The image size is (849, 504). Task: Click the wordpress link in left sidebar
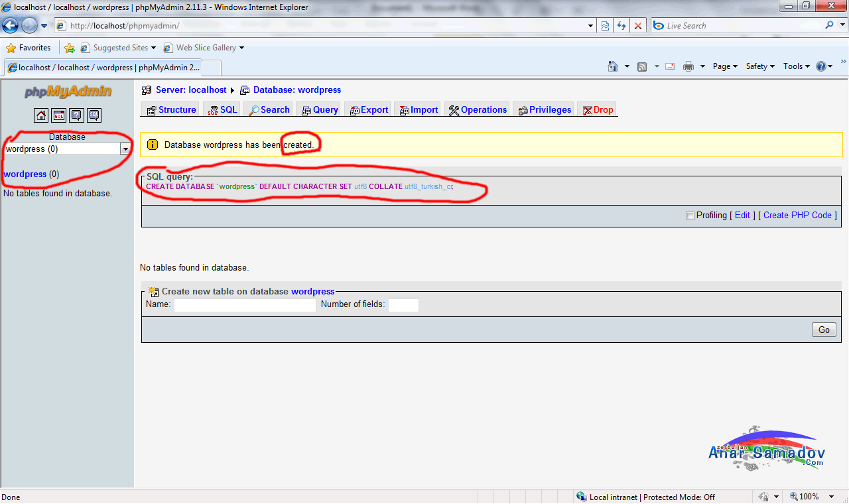coord(25,174)
